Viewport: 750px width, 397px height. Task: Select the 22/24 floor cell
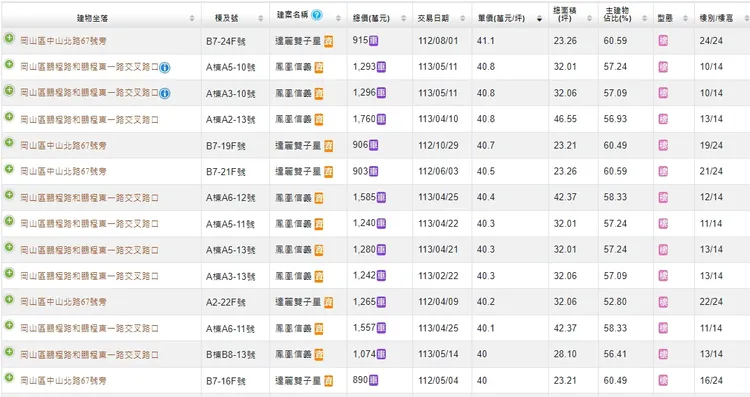pyautogui.click(x=711, y=302)
